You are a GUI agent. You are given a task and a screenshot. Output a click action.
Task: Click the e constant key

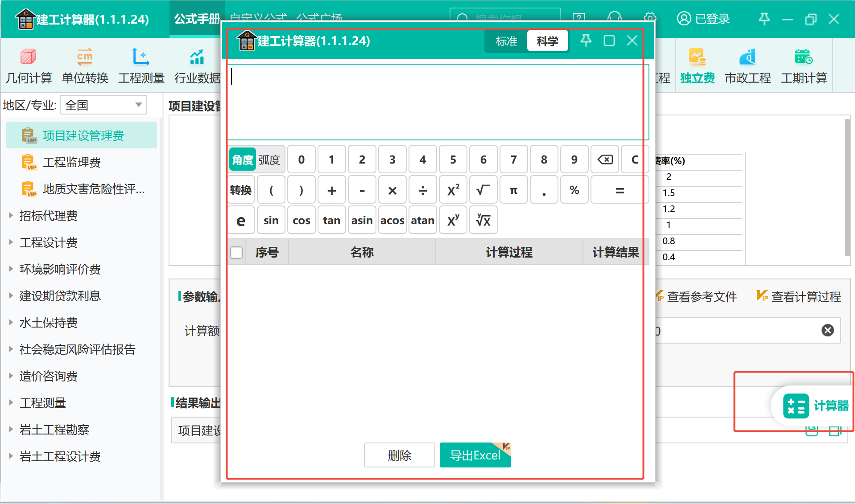tap(241, 220)
